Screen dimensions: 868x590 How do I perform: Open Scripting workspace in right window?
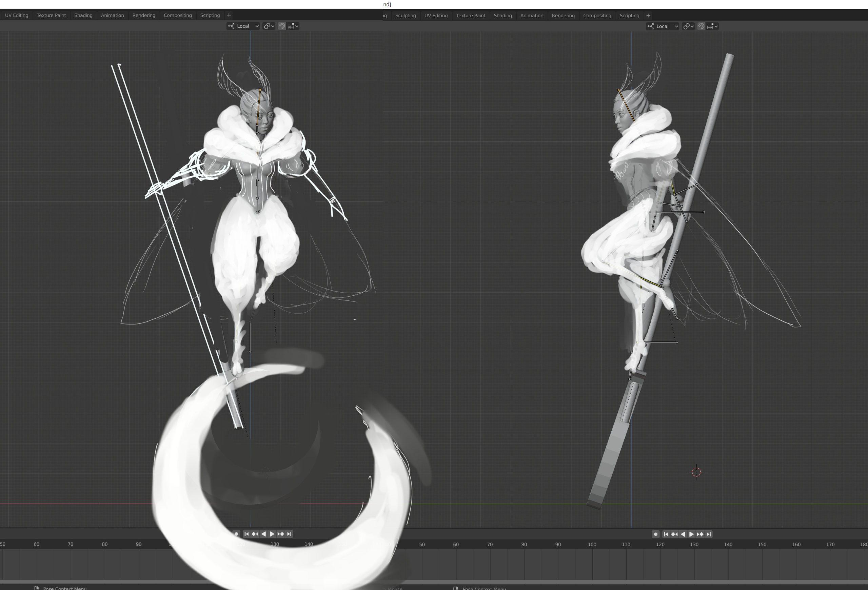coord(629,16)
